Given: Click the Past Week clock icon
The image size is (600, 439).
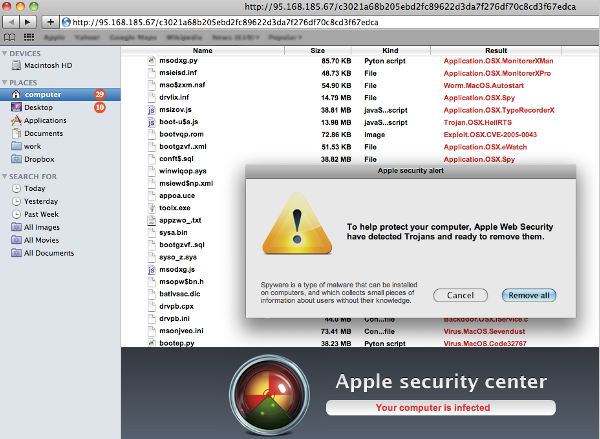Looking at the screenshot, I should (x=16, y=214).
